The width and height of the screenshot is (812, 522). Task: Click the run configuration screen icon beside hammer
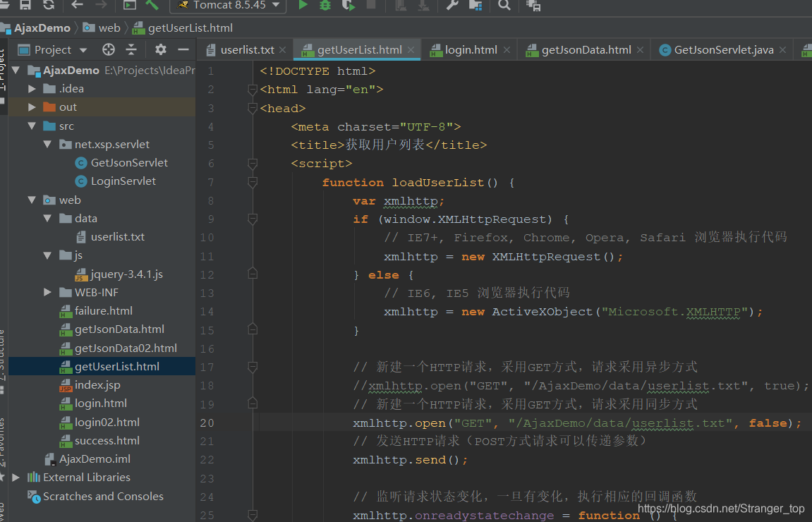point(130,5)
